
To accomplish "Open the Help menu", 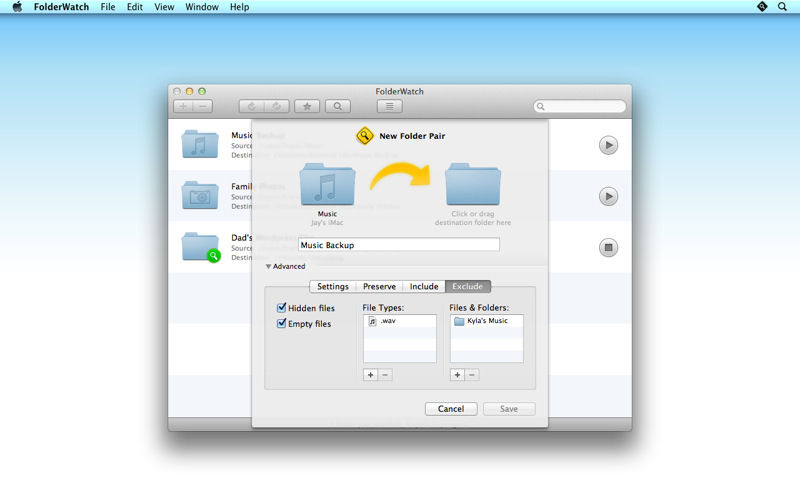I will (x=239, y=7).
